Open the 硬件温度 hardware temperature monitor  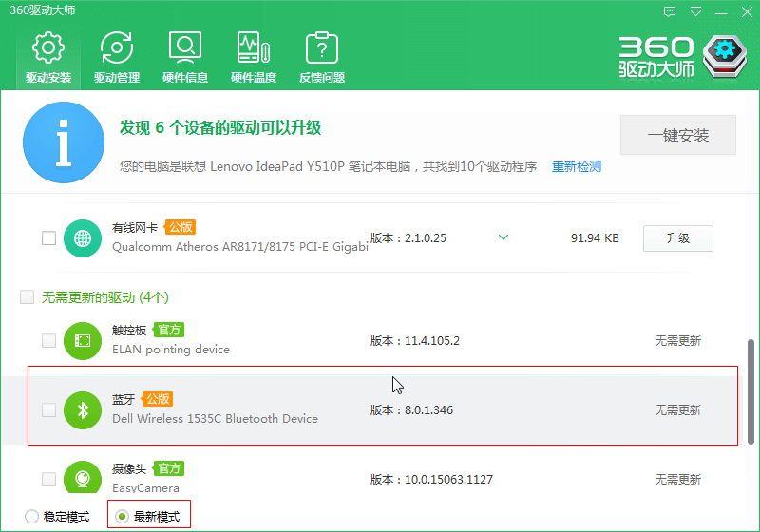(254, 57)
